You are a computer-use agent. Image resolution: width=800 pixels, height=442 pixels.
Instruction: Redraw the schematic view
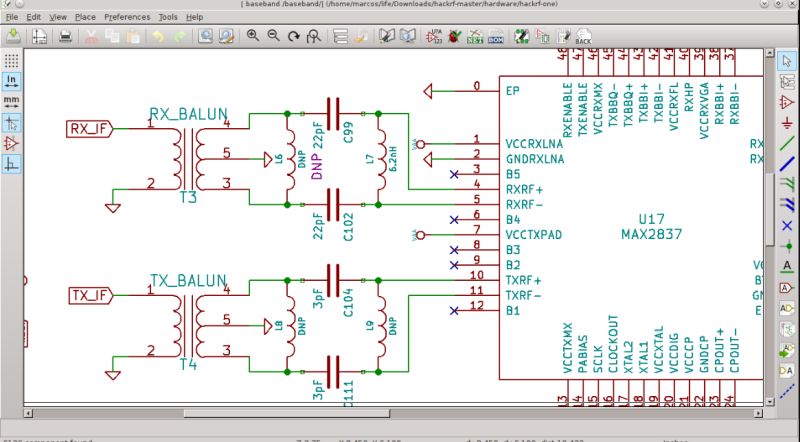tap(293, 36)
